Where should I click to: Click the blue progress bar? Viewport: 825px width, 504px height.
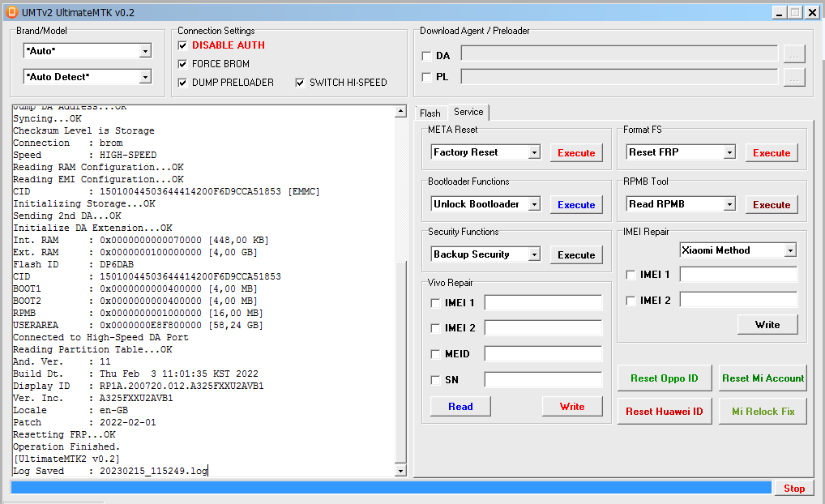[391, 488]
